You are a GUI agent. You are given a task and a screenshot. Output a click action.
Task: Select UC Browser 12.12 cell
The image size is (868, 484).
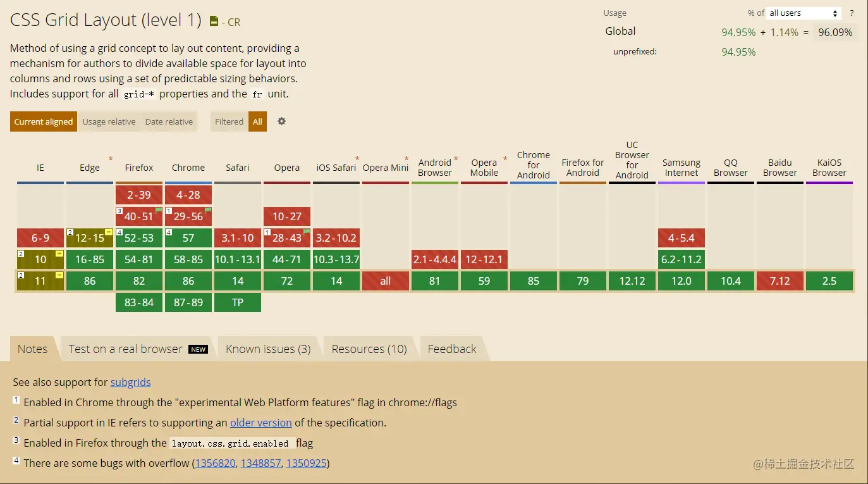pyautogui.click(x=632, y=281)
